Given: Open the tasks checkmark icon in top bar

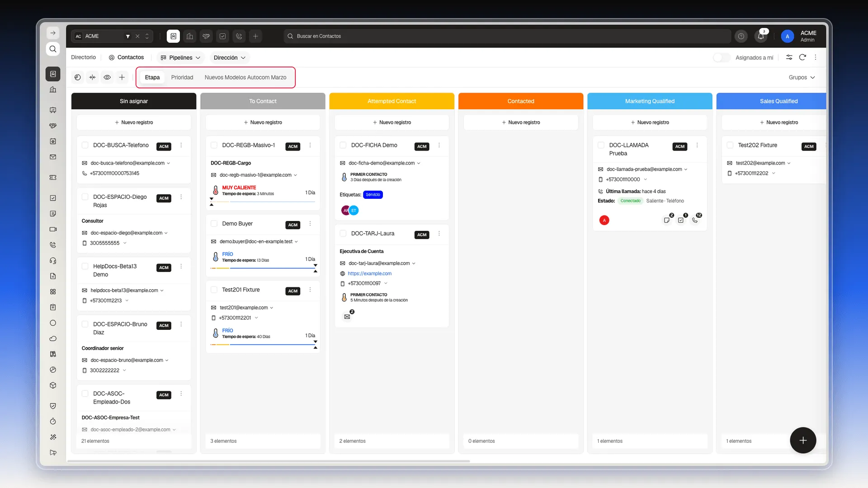Looking at the screenshot, I should point(222,36).
